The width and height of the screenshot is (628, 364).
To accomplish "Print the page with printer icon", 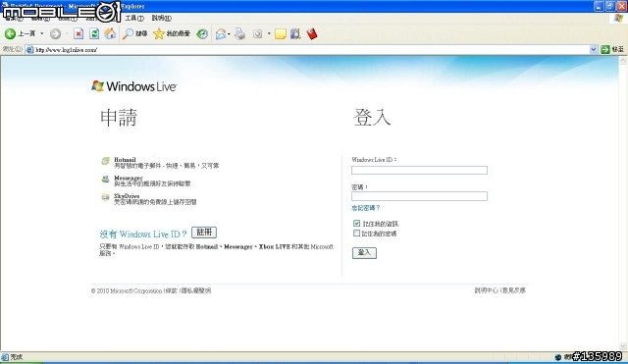I will click(x=239, y=34).
